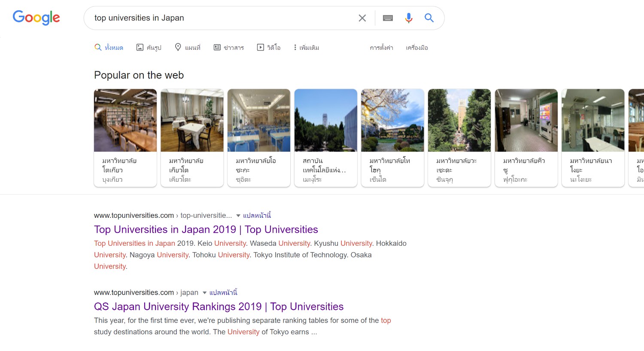Open เครื่องมือ (Tools) options
Viewport: 644px width, 351px height.
417,47
